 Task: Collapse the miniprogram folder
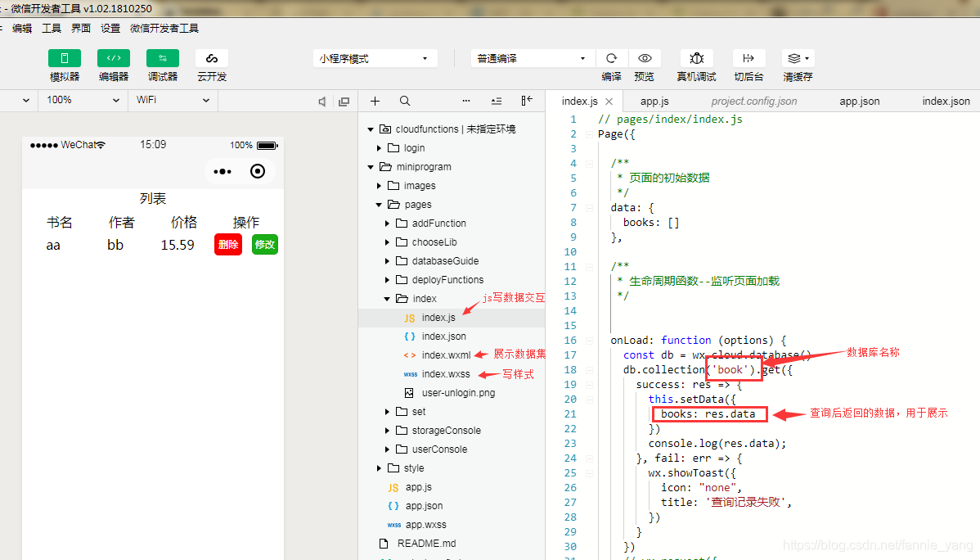click(371, 167)
